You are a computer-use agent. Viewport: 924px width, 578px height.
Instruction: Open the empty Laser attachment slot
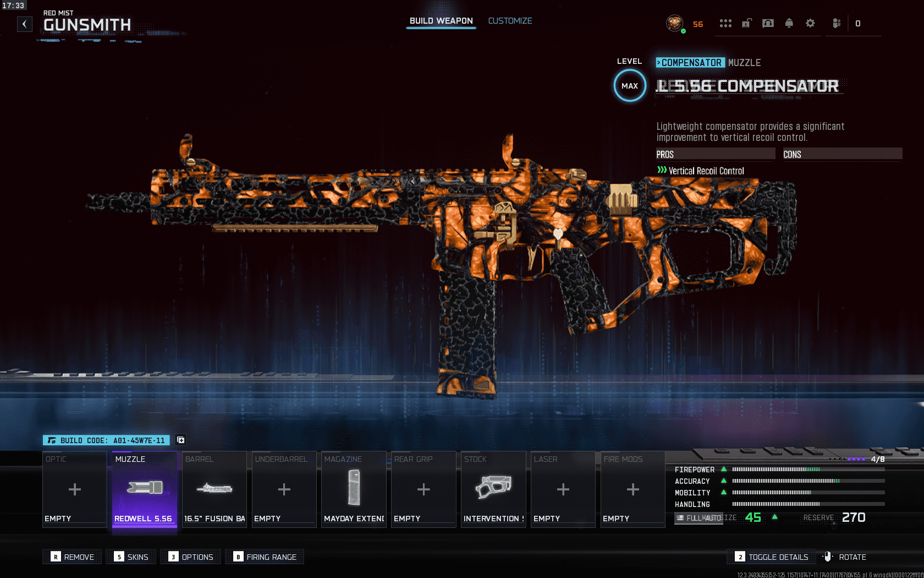(563, 489)
